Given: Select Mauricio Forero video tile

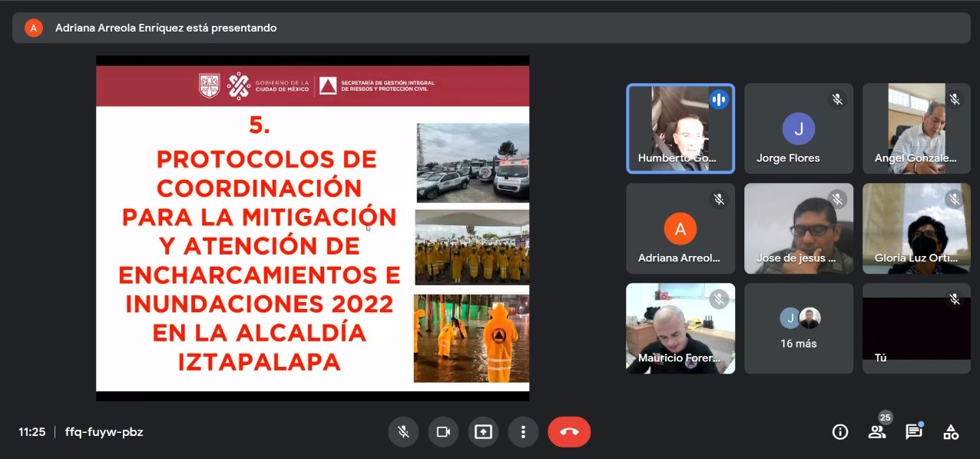Looking at the screenshot, I should coord(680,328).
